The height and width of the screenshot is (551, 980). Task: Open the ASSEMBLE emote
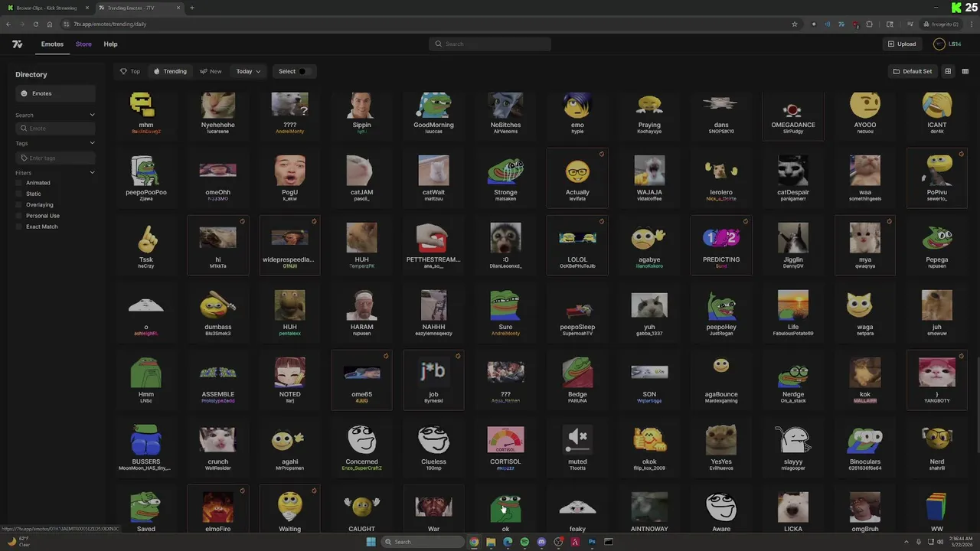tap(218, 380)
